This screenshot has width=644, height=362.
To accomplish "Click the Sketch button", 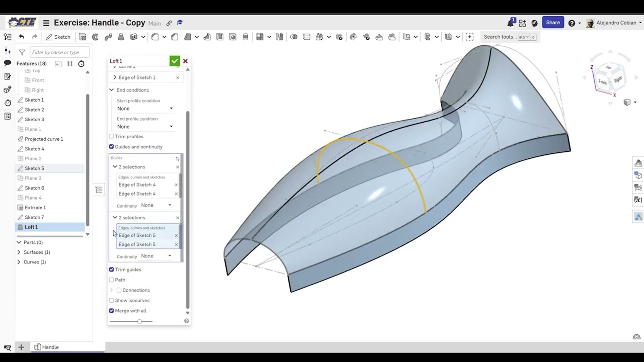I will click(x=58, y=37).
